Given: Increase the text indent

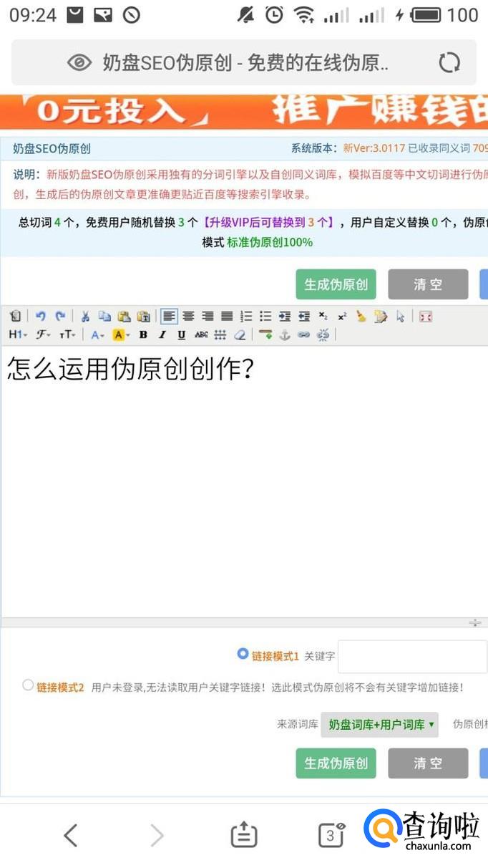Looking at the screenshot, I should click(x=285, y=316).
